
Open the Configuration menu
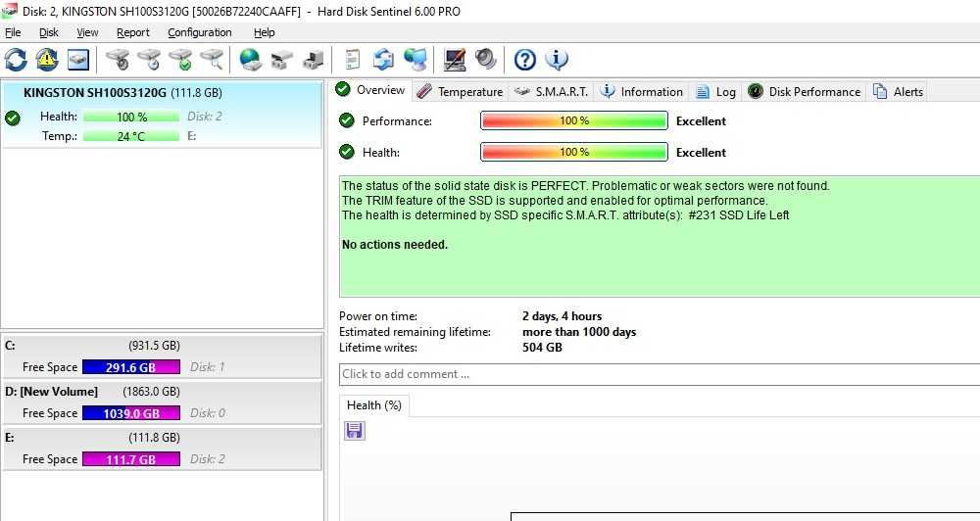coord(199,32)
